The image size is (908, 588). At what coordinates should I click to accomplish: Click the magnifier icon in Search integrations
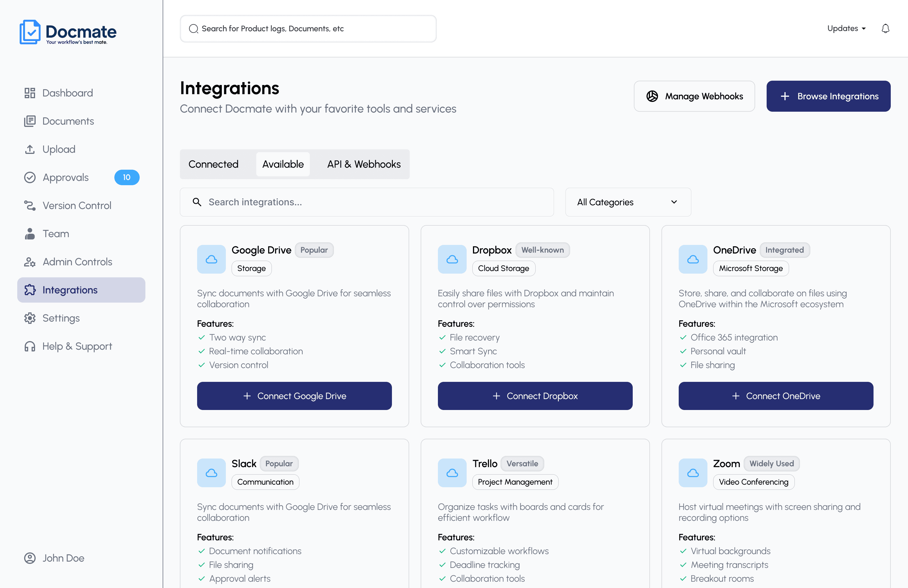(197, 202)
